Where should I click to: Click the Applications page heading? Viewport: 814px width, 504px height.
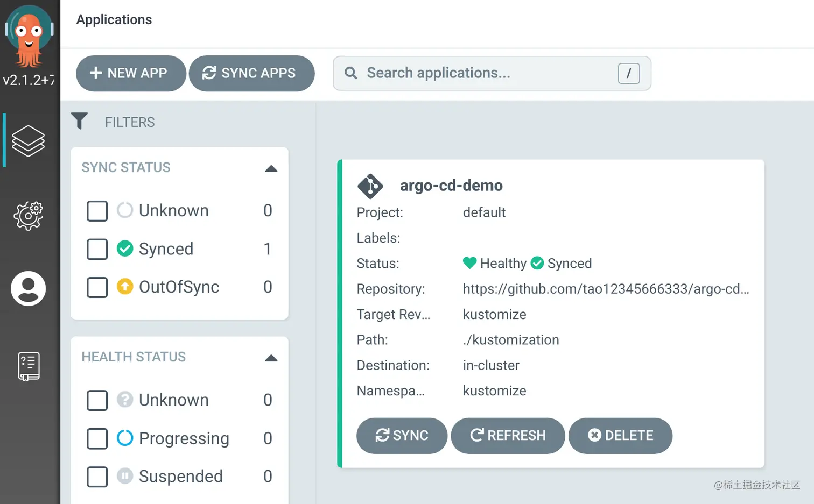[x=114, y=19]
